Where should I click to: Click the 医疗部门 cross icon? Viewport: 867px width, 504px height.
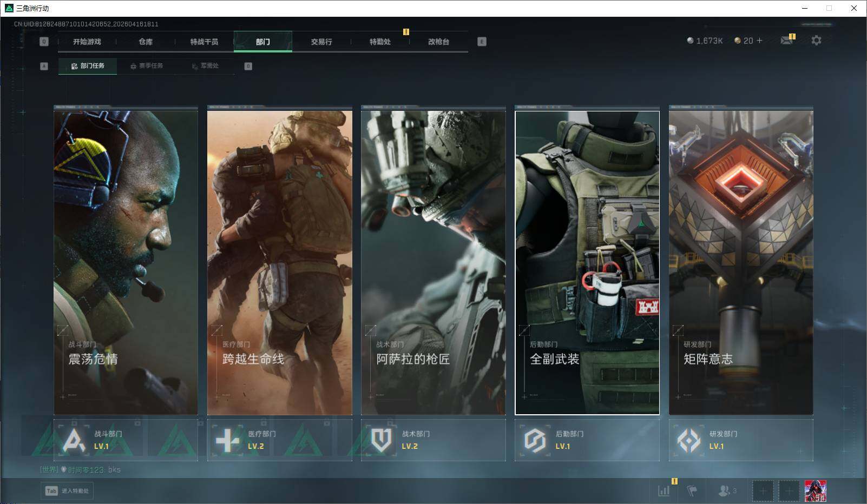click(227, 440)
